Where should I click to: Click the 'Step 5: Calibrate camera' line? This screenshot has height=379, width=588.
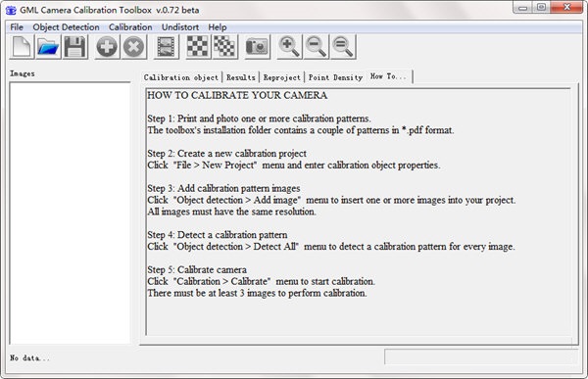pos(197,269)
